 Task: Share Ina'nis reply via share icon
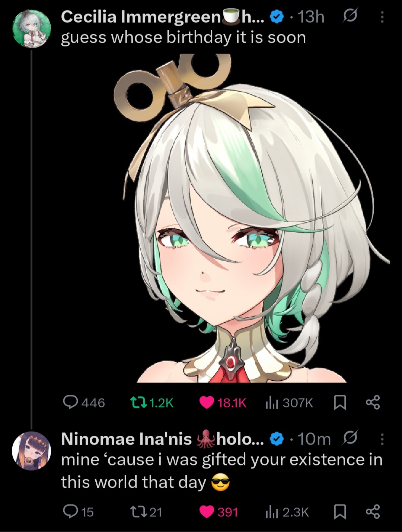point(373,512)
